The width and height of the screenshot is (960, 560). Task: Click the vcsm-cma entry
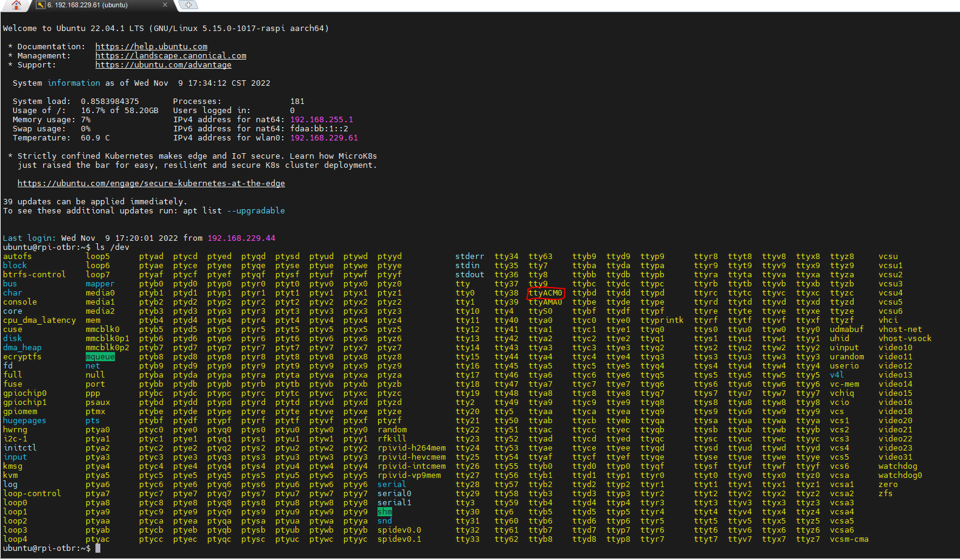click(849, 539)
